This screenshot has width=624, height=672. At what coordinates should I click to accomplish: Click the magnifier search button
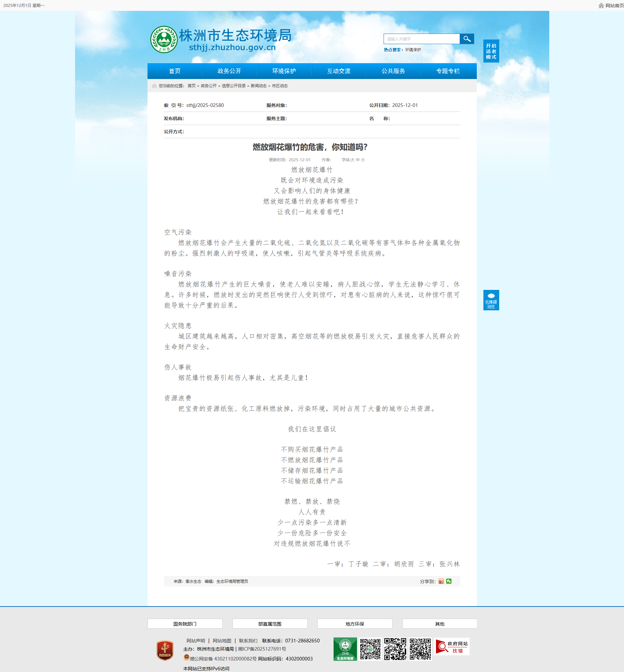coord(467,39)
